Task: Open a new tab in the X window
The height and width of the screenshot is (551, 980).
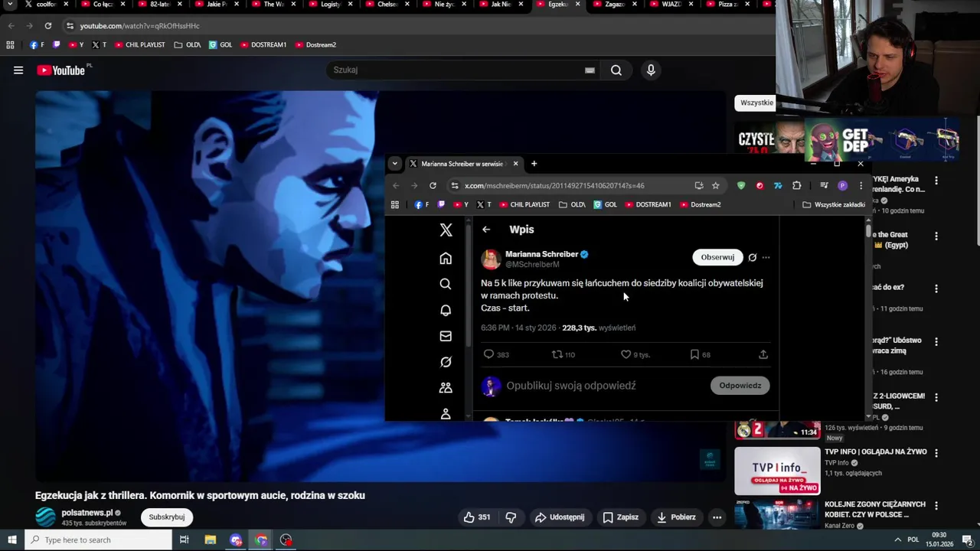Action: tap(534, 164)
